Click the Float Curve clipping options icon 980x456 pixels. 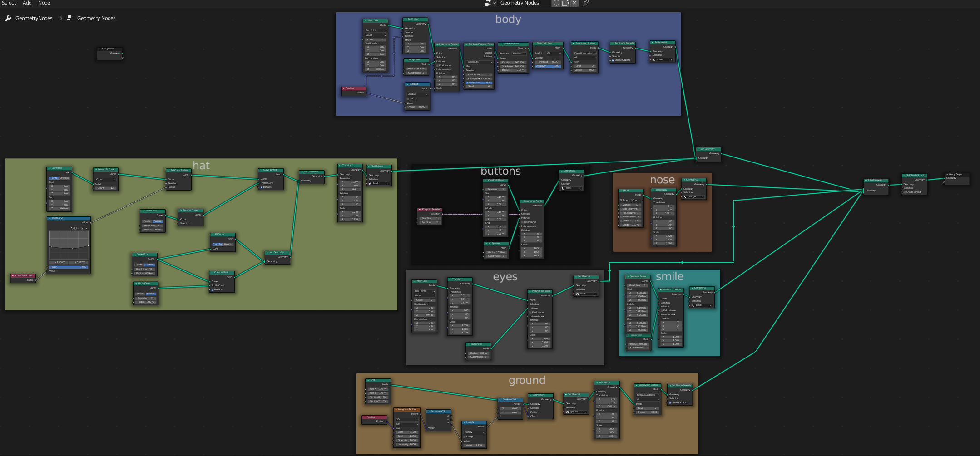tap(82, 228)
